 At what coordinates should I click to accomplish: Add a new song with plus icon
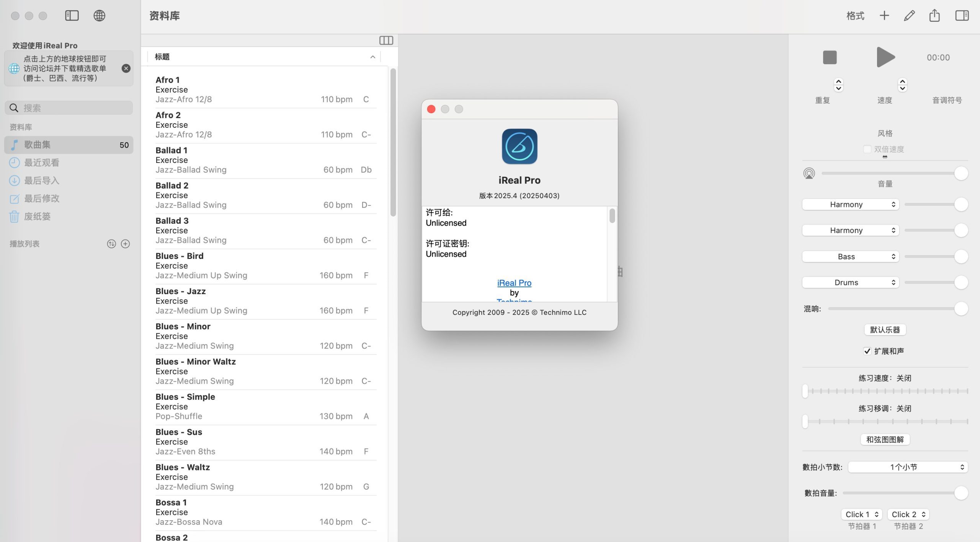884,16
